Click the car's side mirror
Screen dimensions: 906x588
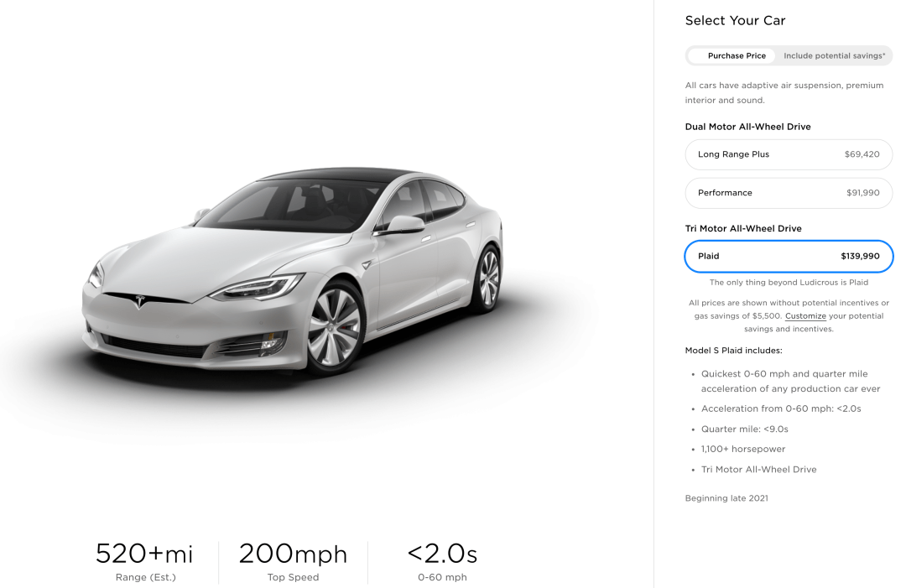(x=404, y=224)
